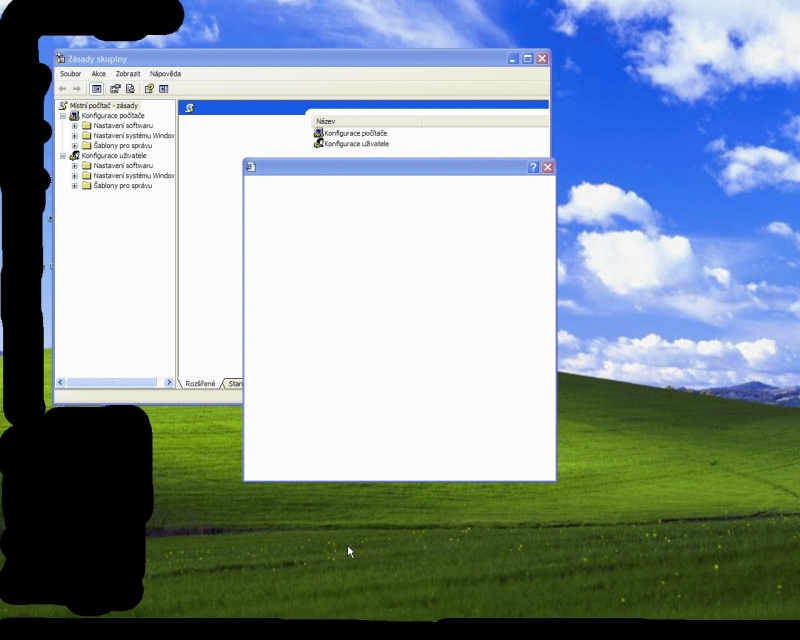Click the Help question mark toolbar icon
This screenshot has width=800, height=640.
coord(149,89)
